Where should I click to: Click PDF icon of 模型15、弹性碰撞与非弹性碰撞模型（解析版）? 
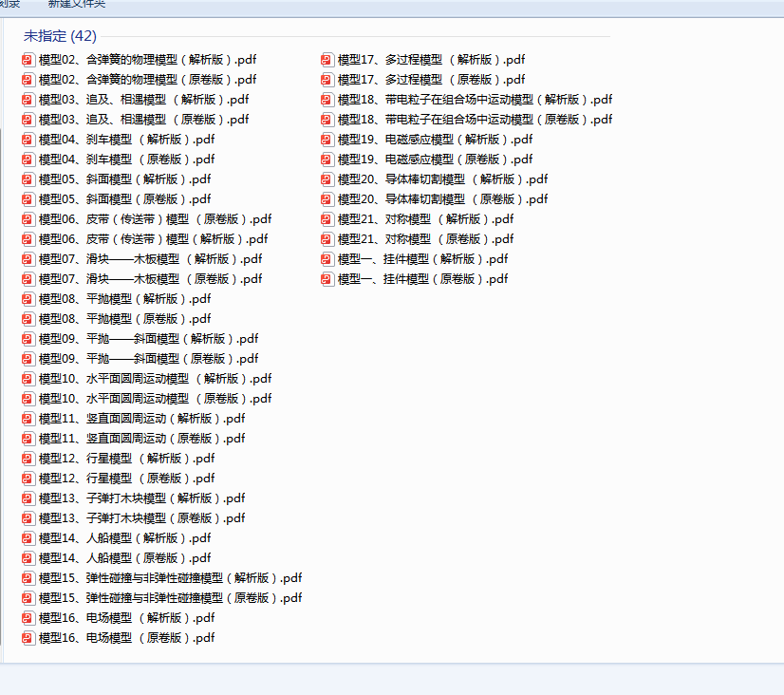point(28,578)
